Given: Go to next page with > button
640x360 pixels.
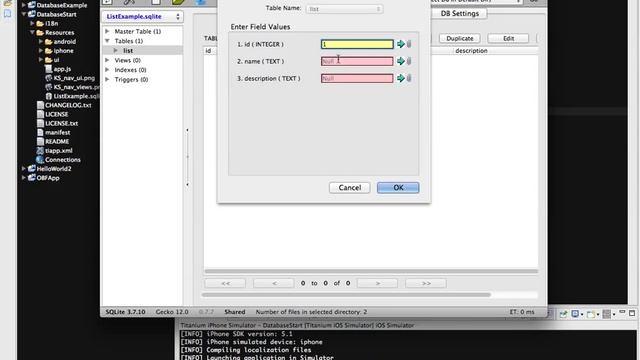Looking at the screenshot, I should pyautogui.click(x=378, y=283).
